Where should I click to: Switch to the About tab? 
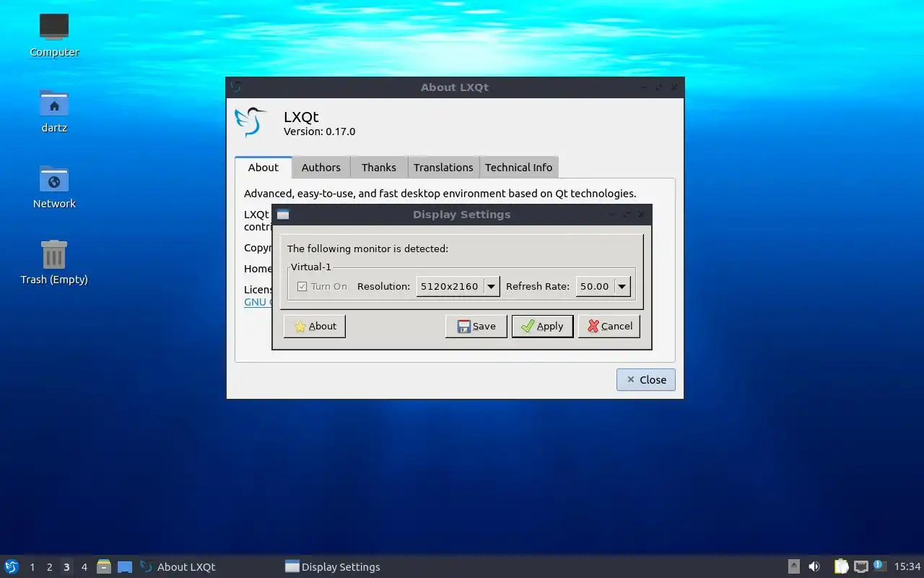pyautogui.click(x=263, y=167)
